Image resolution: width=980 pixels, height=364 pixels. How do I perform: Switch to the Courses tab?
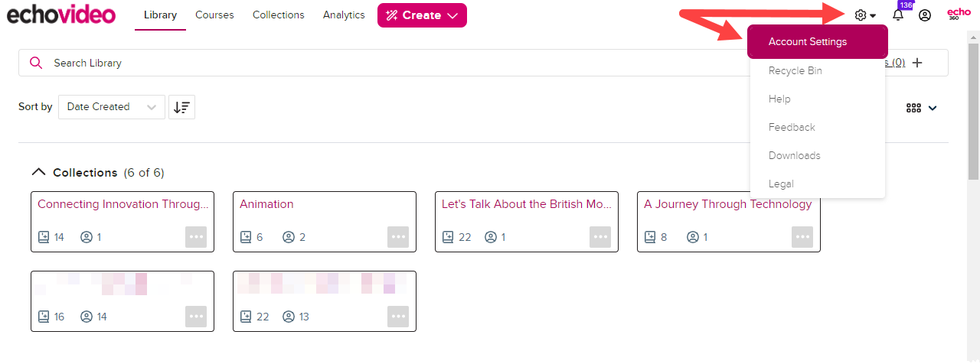pyautogui.click(x=214, y=15)
